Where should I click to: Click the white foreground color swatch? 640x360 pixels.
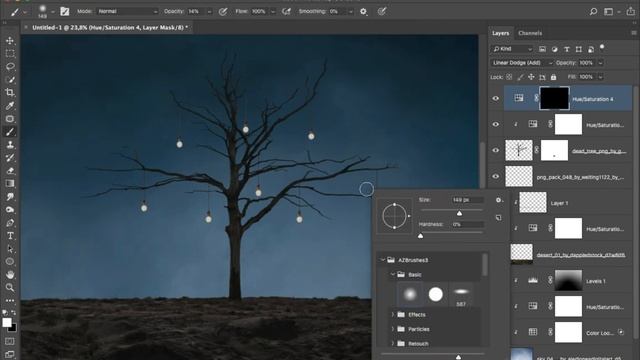tap(7, 322)
